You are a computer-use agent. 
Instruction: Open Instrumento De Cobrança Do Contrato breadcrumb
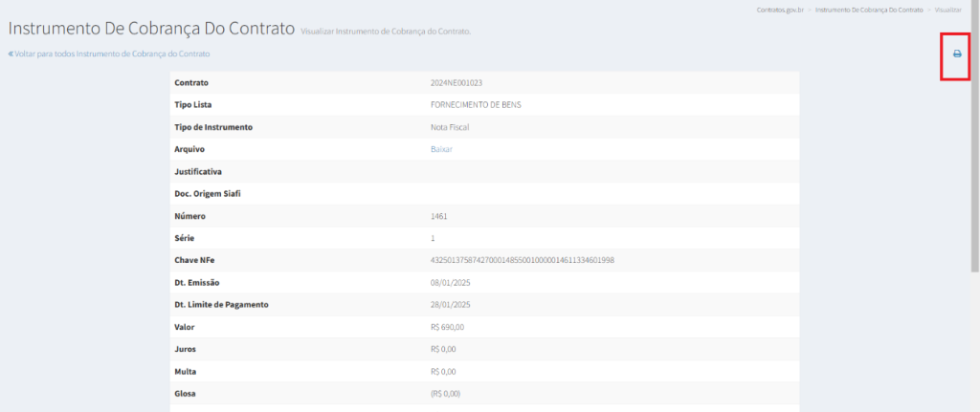[869, 9]
